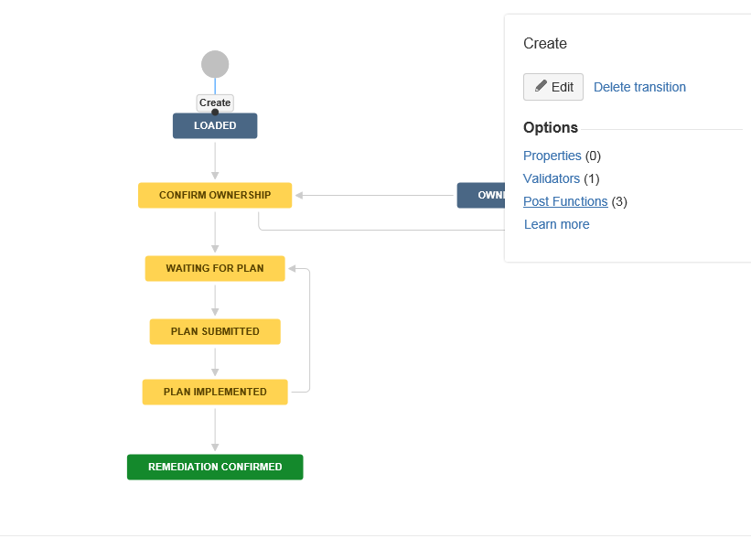Click the grey initial-state circle
The width and height of the screenshot is (751, 560).
coord(215,64)
